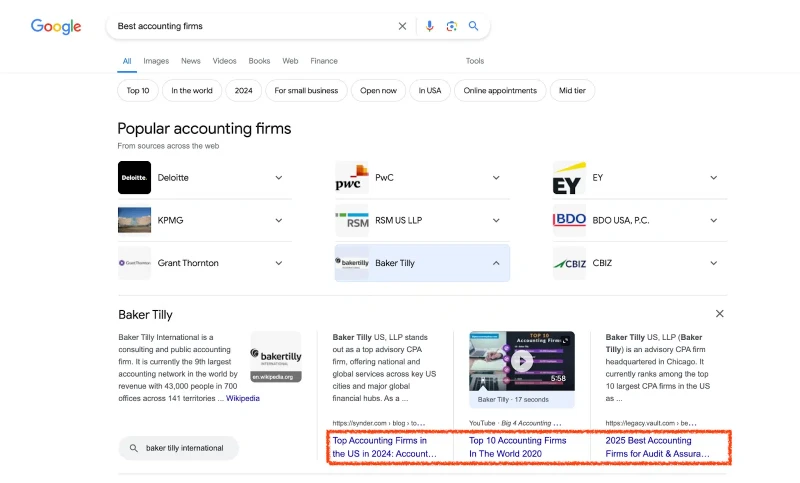Click the BDO logo

point(569,220)
